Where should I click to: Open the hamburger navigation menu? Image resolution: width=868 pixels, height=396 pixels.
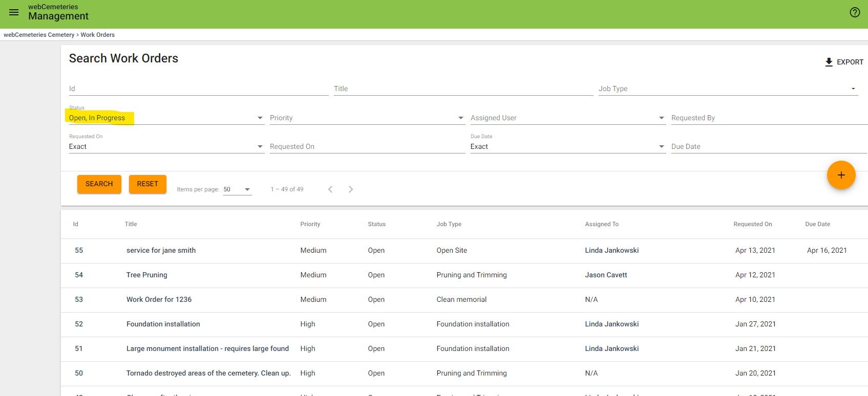[14, 12]
